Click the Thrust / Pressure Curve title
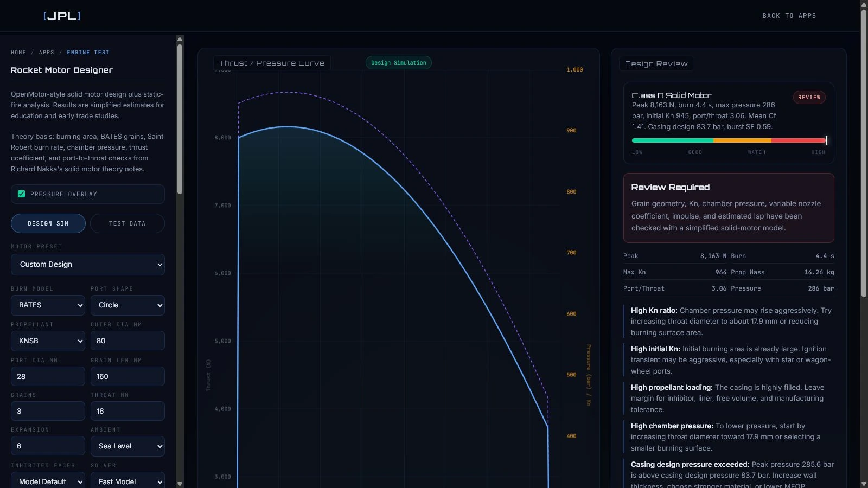 click(x=272, y=63)
